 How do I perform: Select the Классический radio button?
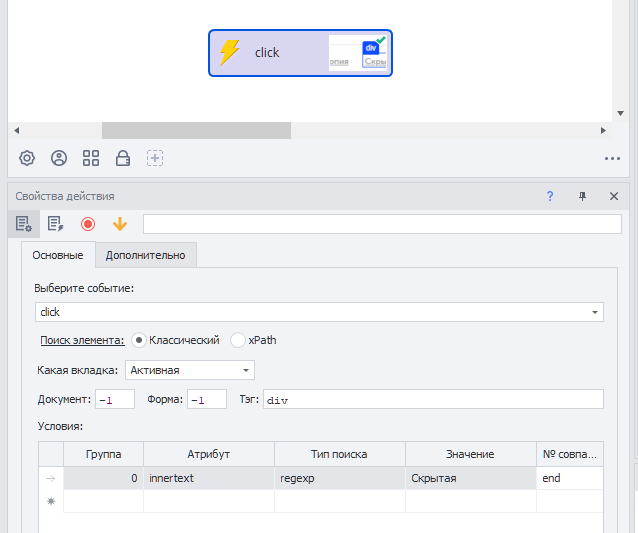pos(139,340)
